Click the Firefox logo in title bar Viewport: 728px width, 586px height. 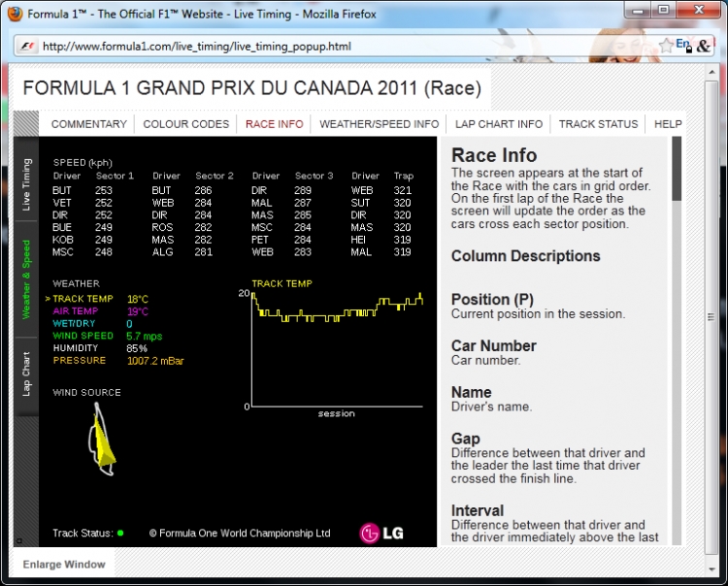(15, 14)
